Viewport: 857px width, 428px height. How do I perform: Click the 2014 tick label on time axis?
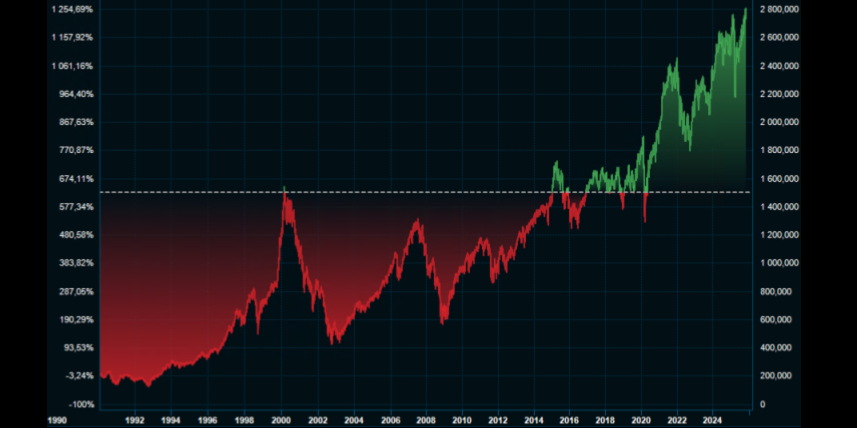(534, 422)
